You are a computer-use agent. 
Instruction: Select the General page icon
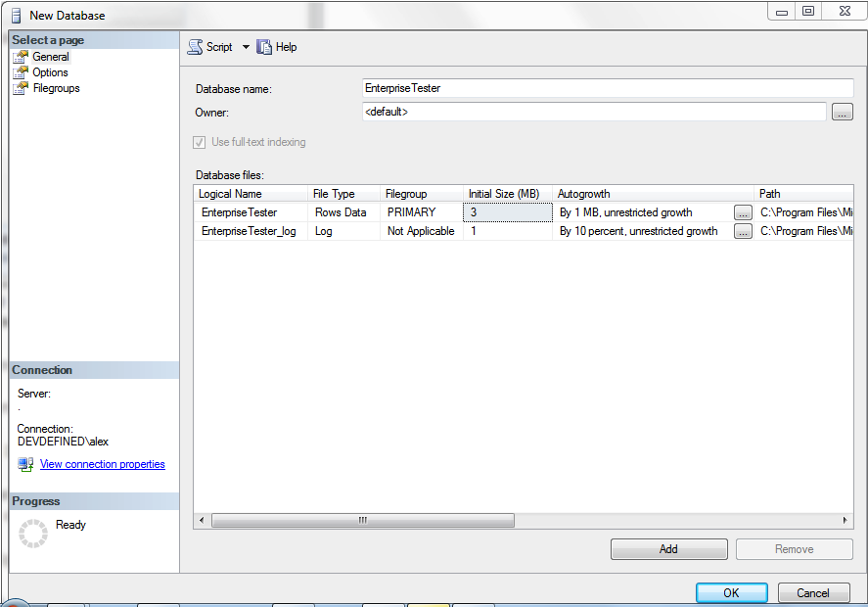[21, 57]
